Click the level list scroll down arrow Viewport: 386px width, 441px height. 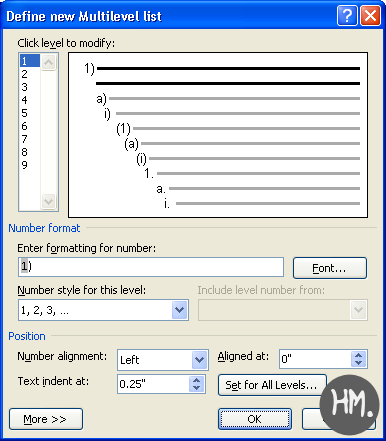[x=49, y=201]
